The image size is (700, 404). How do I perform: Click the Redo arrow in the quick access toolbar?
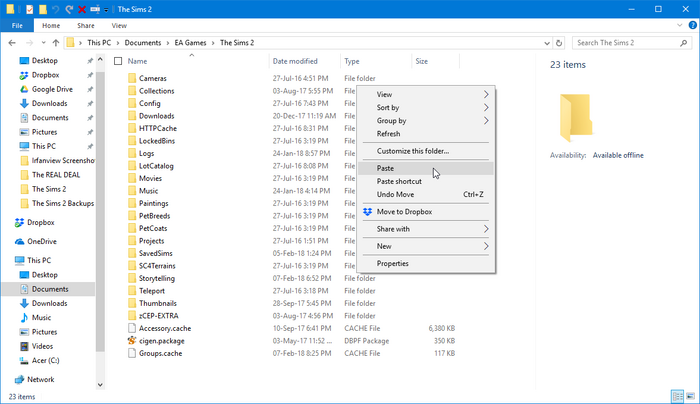pyautogui.click(x=69, y=9)
